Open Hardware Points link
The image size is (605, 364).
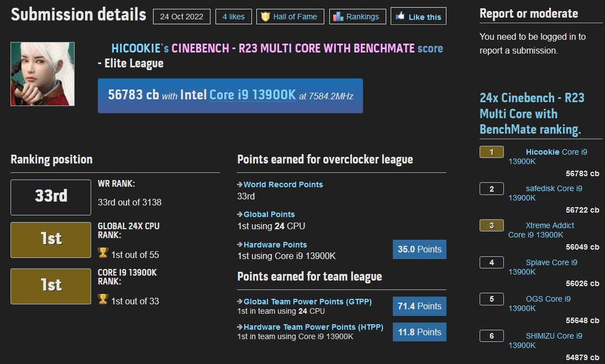click(x=275, y=245)
